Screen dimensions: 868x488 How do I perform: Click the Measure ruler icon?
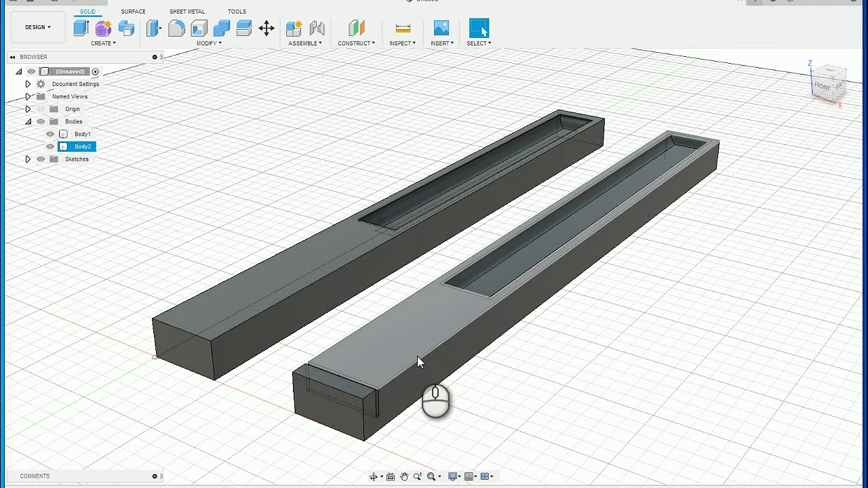[x=403, y=28]
